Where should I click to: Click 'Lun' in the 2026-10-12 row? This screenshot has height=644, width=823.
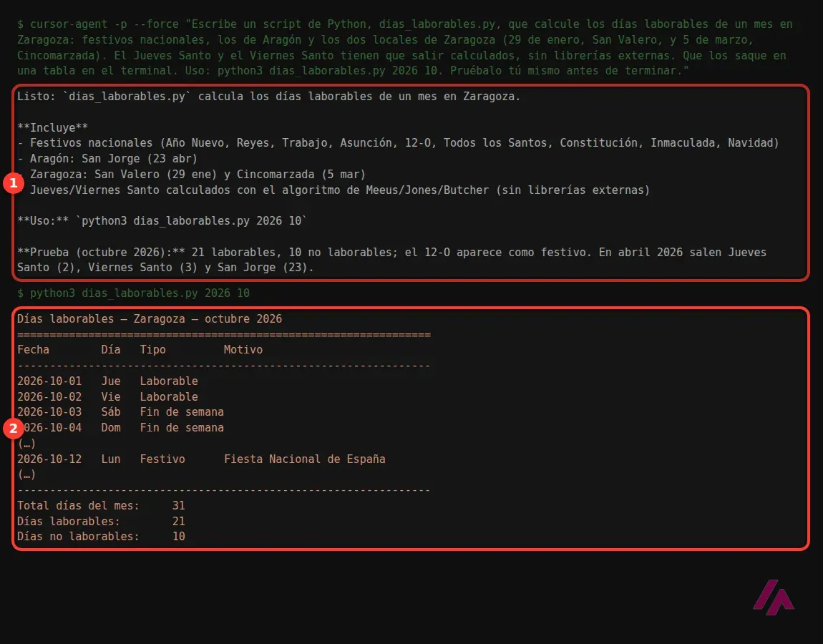pyautogui.click(x=111, y=459)
